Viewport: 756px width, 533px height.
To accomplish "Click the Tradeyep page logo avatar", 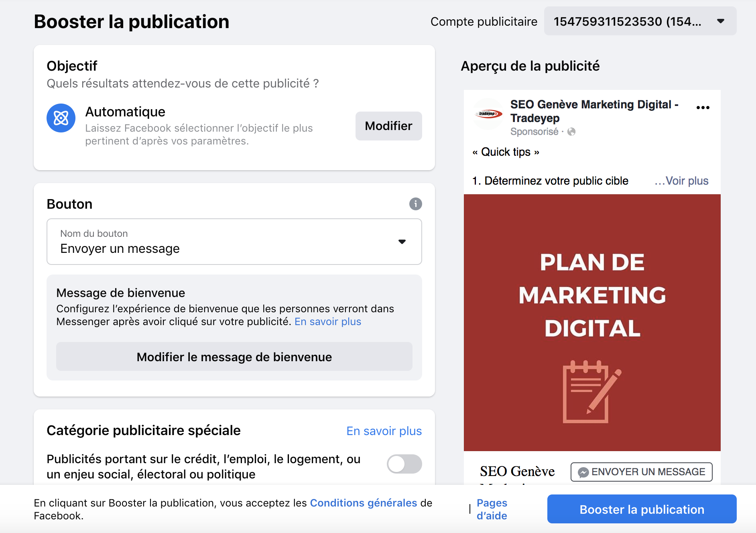I will pyautogui.click(x=488, y=114).
